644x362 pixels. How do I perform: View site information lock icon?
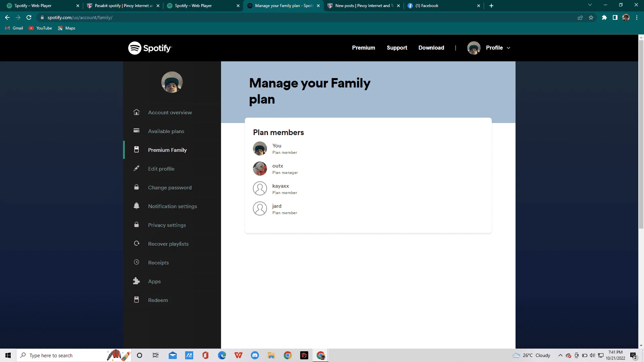click(x=42, y=17)
